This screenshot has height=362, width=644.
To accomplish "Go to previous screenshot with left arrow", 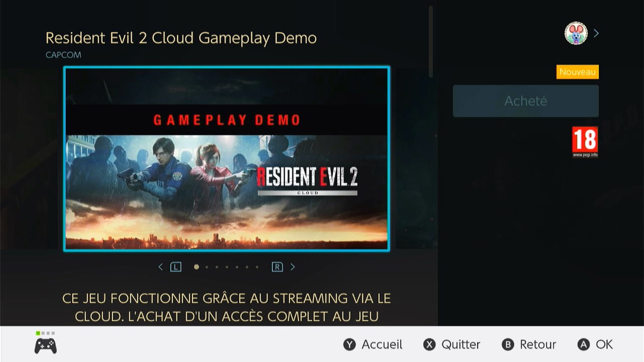I will 160,267.
